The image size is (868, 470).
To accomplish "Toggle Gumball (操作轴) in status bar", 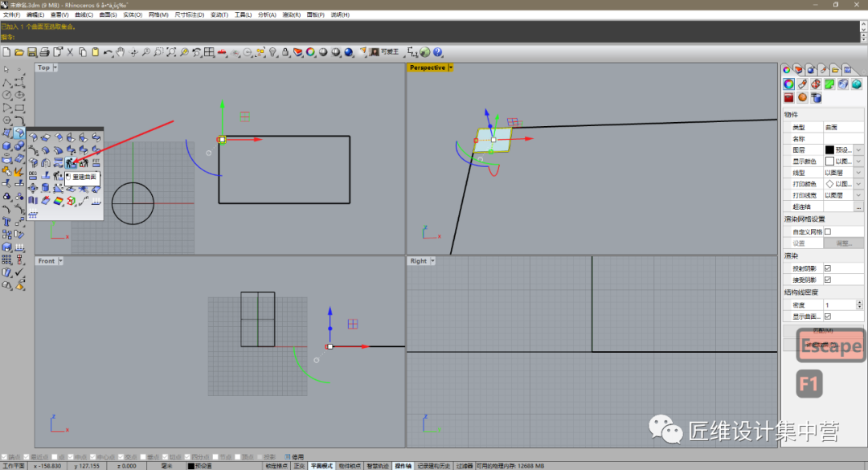I will (x=403, y=466).
